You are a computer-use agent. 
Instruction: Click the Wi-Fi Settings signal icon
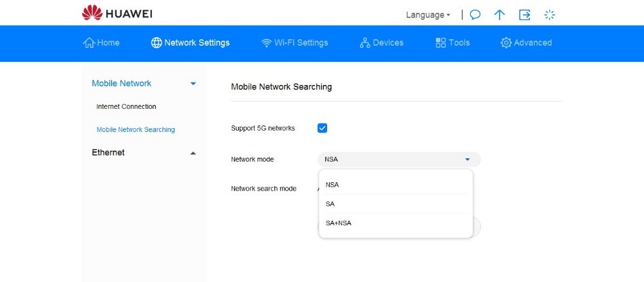point(267,42)
